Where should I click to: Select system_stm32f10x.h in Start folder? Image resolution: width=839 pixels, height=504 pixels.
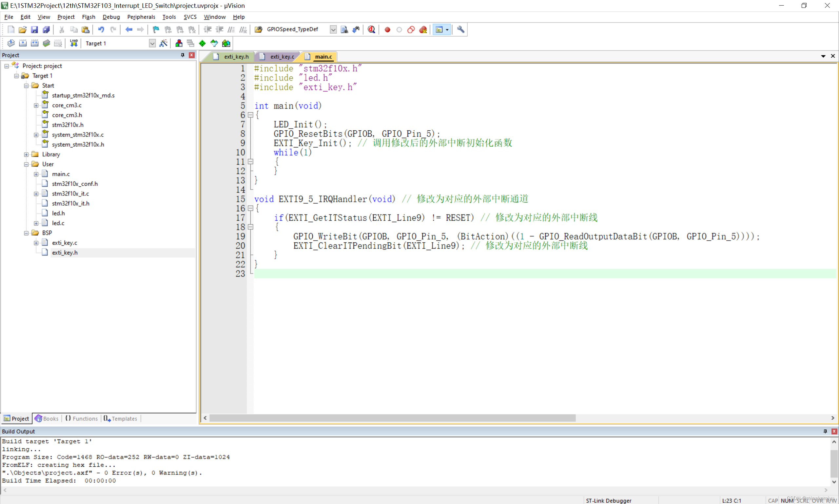(78, 144)
